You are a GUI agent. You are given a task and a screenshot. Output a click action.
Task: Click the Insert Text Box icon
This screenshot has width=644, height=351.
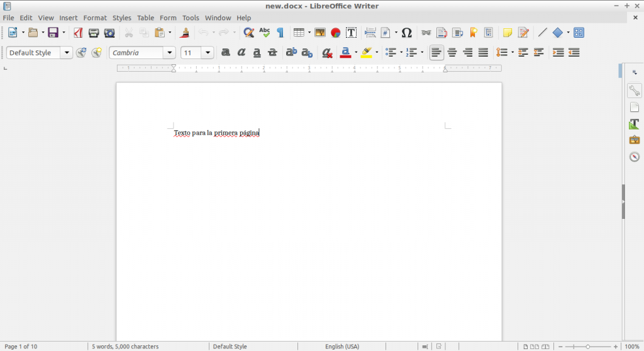[x=351, y=33]
